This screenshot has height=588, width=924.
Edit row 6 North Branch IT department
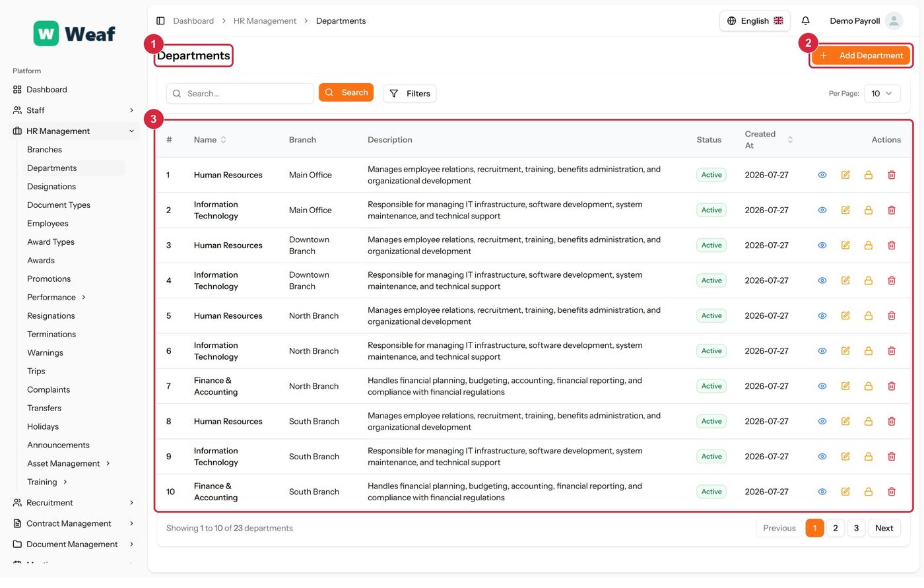(x=845, y=351)
